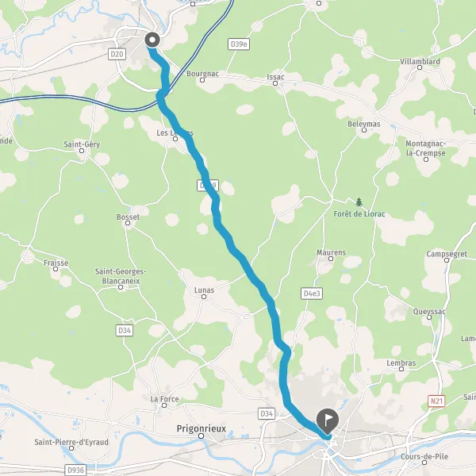Click the Prigonrieux town label
The height and width of the screenshot is (476, 476).
[202, 428]
